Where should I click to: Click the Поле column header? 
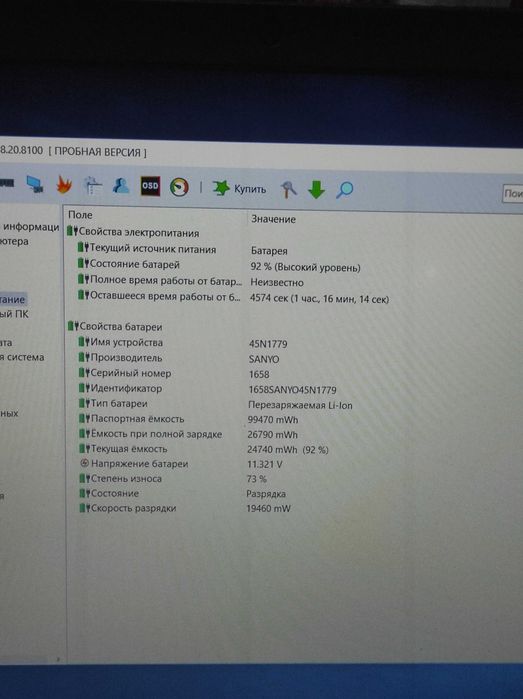coord(80,215)
